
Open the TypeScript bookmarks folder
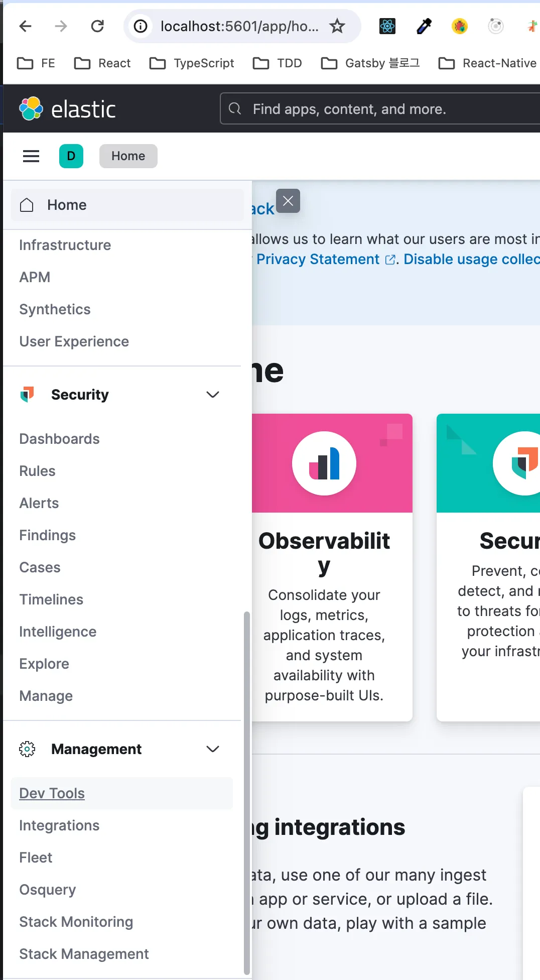click(192, 63)
